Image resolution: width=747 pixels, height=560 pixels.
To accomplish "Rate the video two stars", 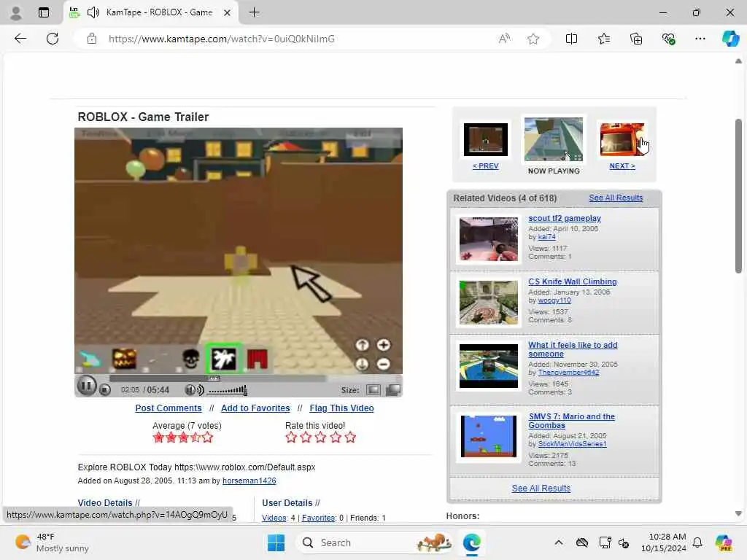I will 306,437.
